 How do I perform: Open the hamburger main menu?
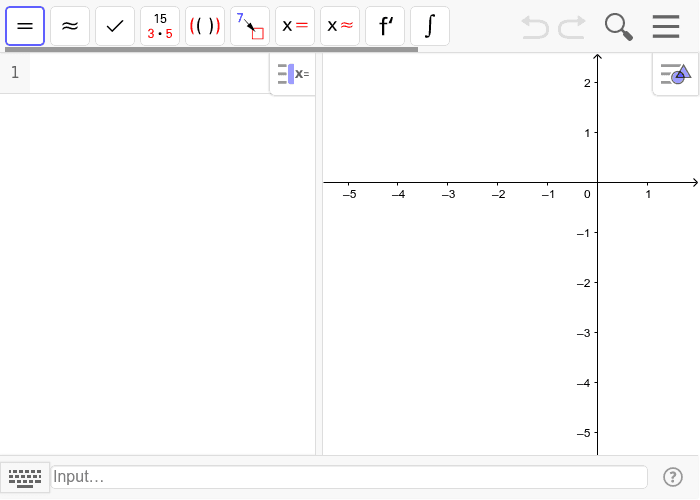[x=666, y=26]
